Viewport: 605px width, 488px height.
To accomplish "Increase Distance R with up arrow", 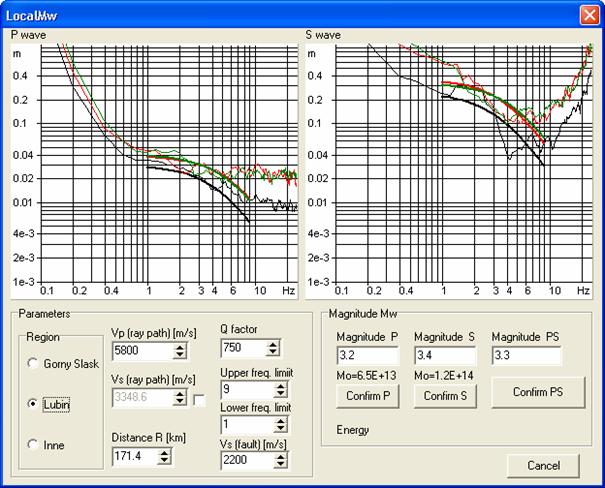I will point(164,453).
